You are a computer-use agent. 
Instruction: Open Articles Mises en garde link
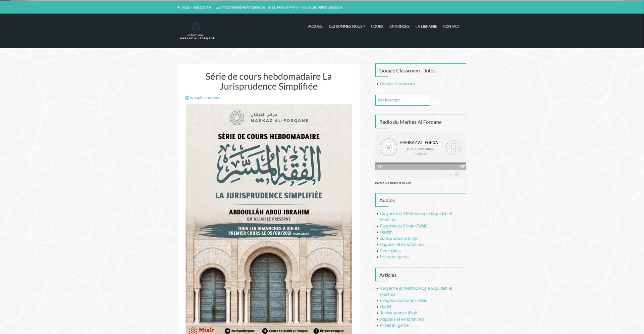point(394,325)
